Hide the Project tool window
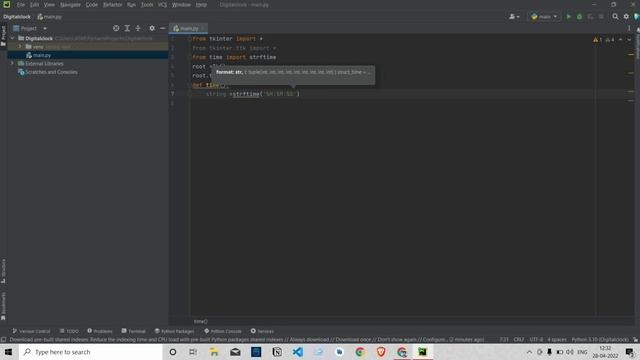The image size is (640, 360). [162, 28]
